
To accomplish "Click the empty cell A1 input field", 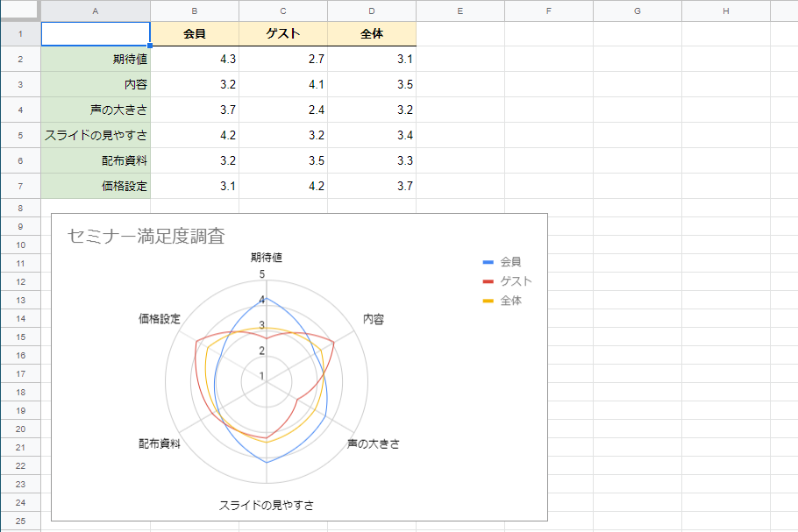I will point(95,33).
